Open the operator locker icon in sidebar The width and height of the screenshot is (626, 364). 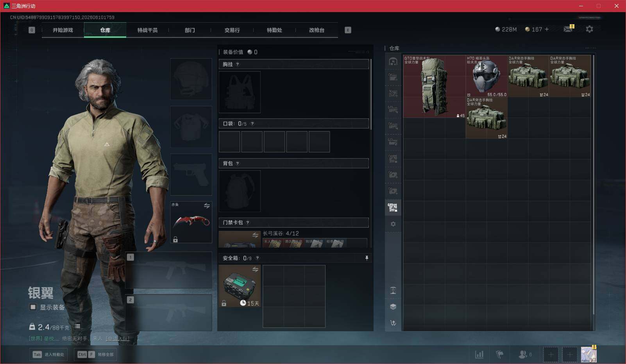tap(393, 290)
